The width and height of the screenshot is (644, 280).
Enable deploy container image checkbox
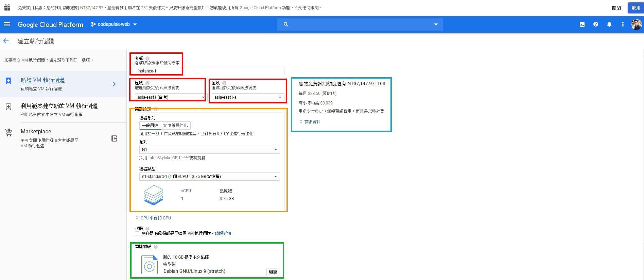[x=137, y=233]
